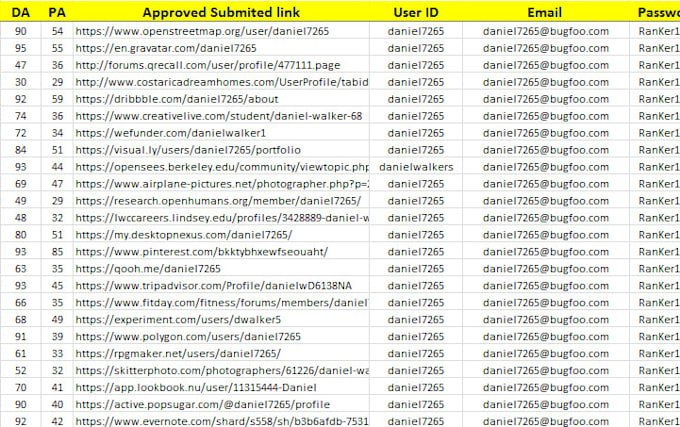Open the en.gravatar.com daniel7265 link
This screenshot has height=427, width=680.
point(166,48)
